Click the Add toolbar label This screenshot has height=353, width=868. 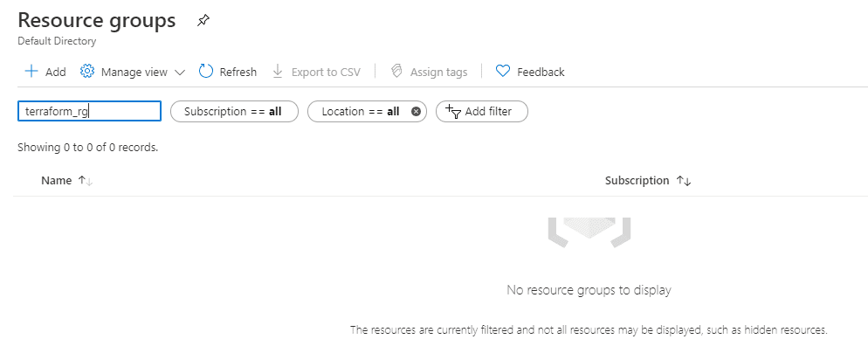coord(56,73)
